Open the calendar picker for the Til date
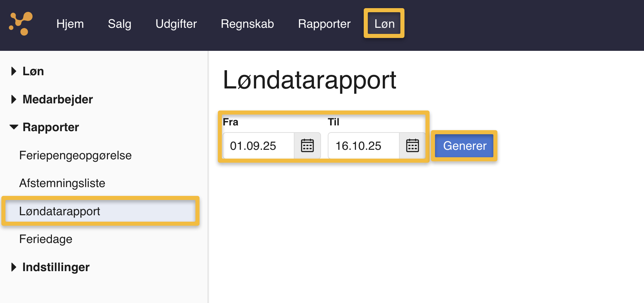 (x=412, y=146)
